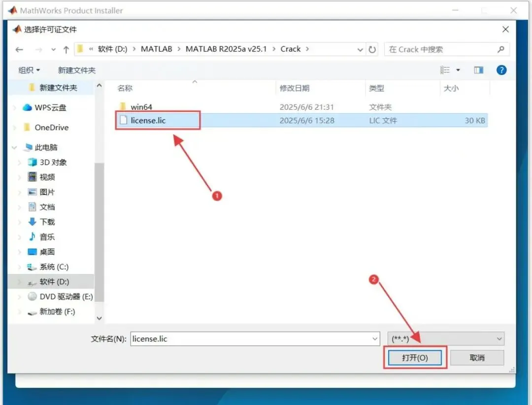Select 新建文件夹 in the navigation pane
The height and width of the screenshot is (405, 532).
tap(58, 88)
